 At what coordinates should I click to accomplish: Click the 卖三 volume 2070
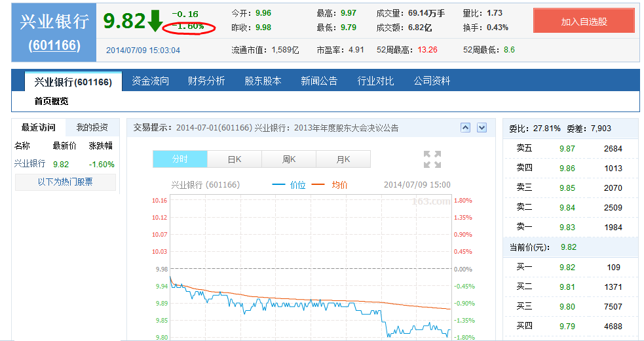[x=613, y=188]
